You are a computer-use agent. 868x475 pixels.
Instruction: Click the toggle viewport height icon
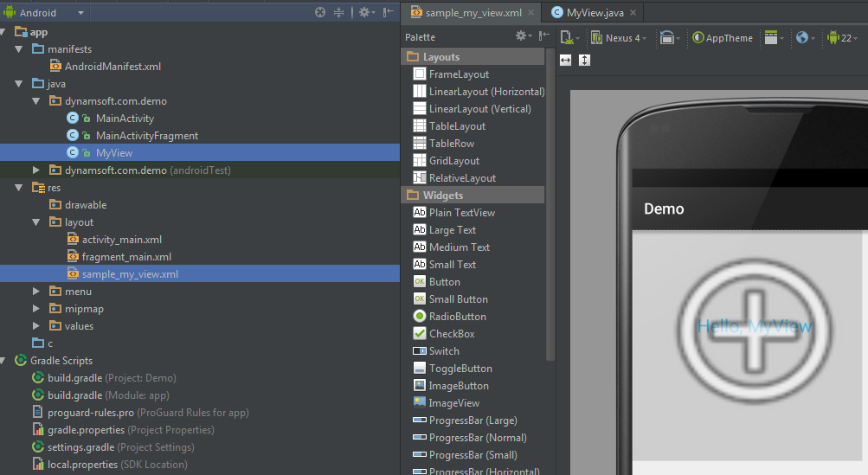(585, 60)
